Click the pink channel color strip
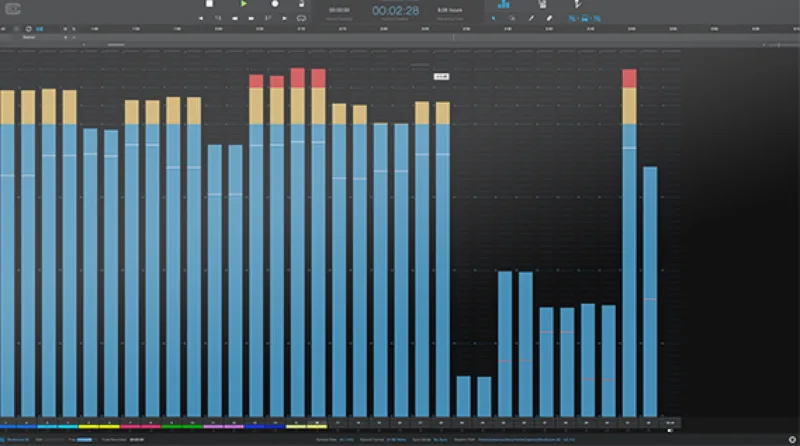The image size is (800, 446). [140, 427]
